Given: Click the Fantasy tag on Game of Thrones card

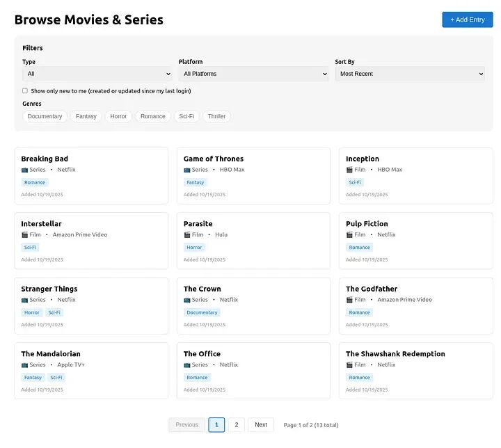Looking at the screenshot, I should (196, 182).
